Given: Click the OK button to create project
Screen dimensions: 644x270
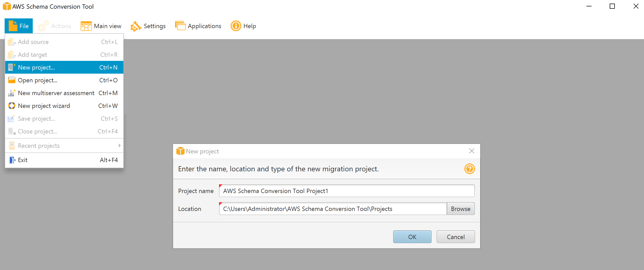Looking at the screenshot, I should click(412, 237).
